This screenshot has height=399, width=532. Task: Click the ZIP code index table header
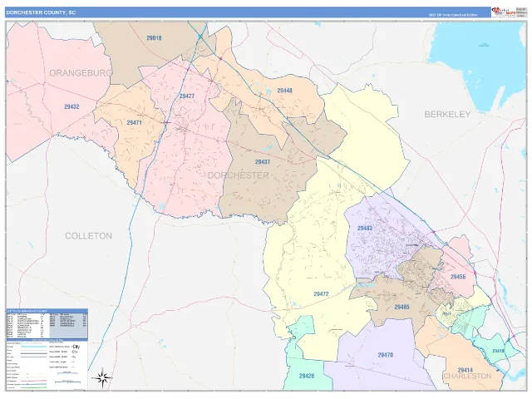(x=47, y=310)
